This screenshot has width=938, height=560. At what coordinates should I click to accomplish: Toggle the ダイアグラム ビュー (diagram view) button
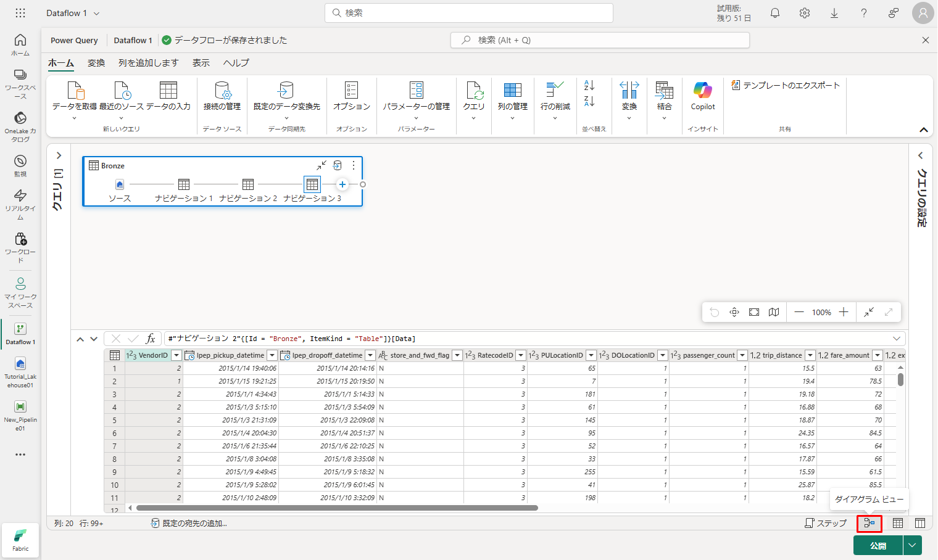tap(869, 523)
